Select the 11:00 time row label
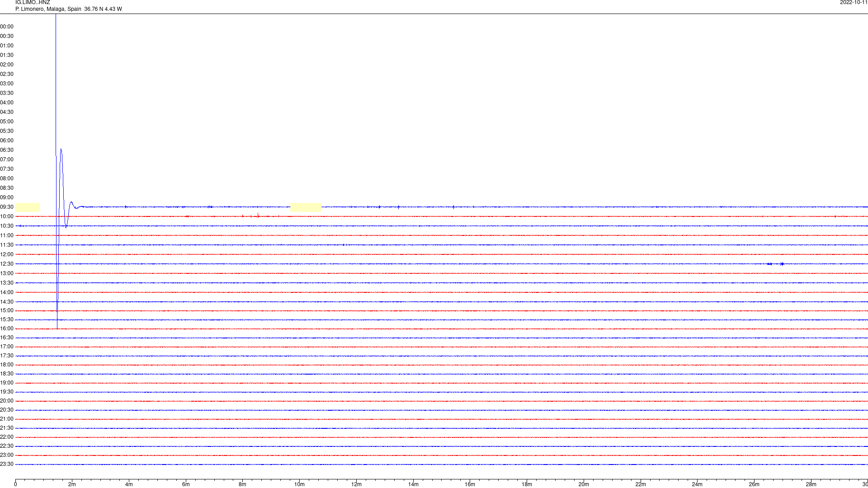This screenshot has height=488, width=868. click(7, 235)
